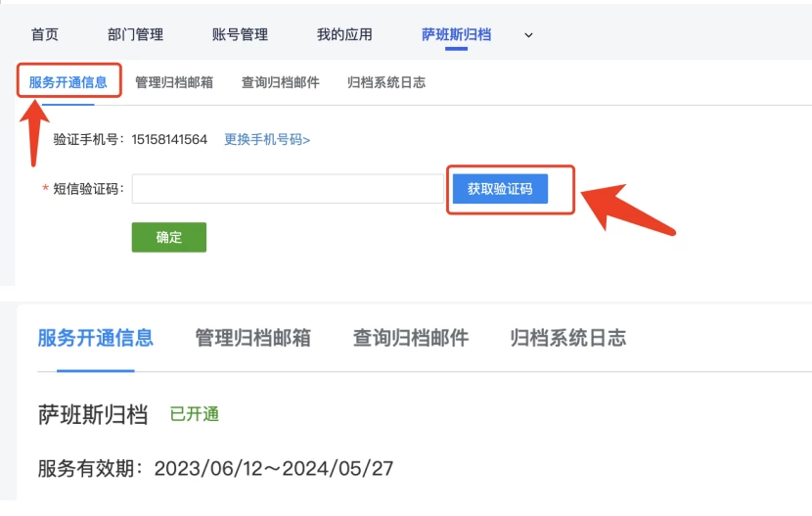The height and width of the screenshot is (516, 812).
Task: Focus the 短信验证码 input field
Action: coord(288,189)
